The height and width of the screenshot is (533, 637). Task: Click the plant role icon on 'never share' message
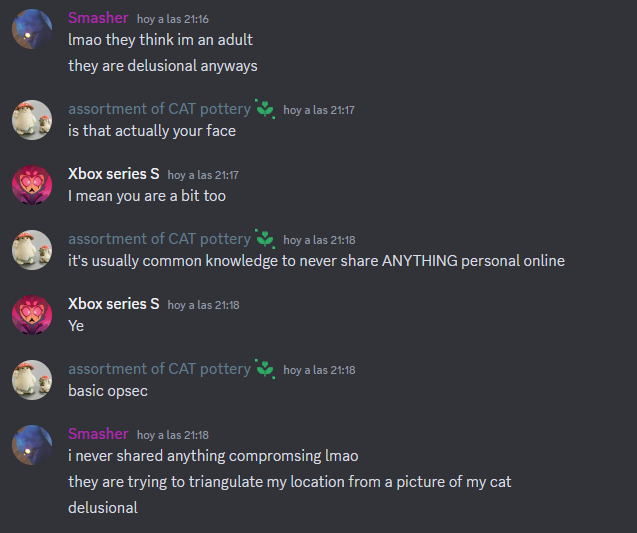coord(265,239)
